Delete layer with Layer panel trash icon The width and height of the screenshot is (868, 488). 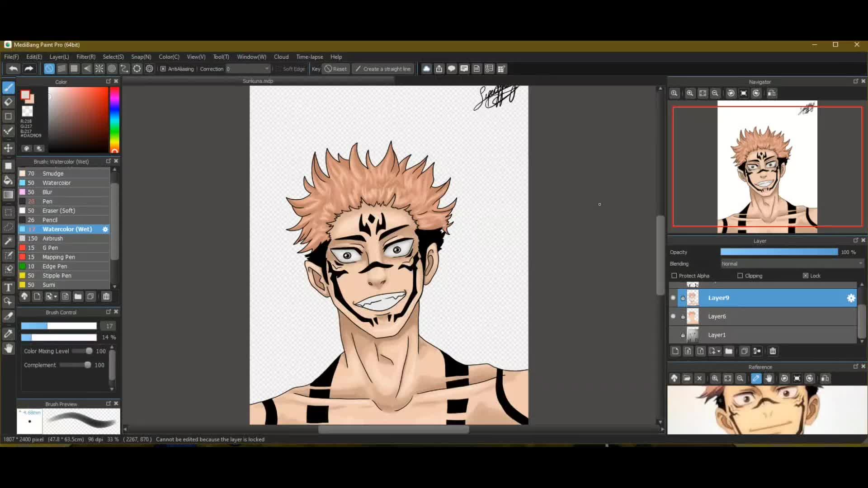pyautogui.click(x=773, y=351)
